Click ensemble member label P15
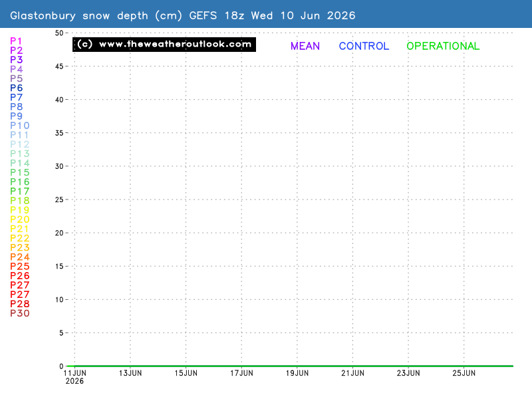Image resolution: width=532 pixels, height=399 pixels. [20, 172]
